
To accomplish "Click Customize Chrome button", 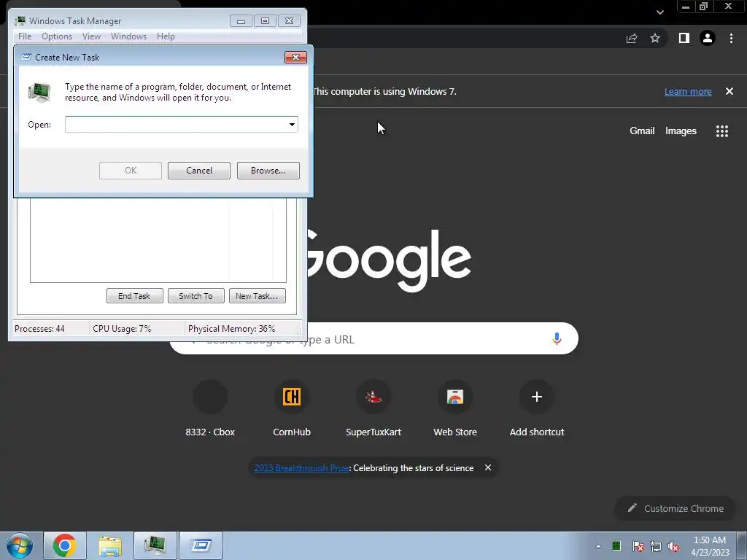I will tap(675, 508).
